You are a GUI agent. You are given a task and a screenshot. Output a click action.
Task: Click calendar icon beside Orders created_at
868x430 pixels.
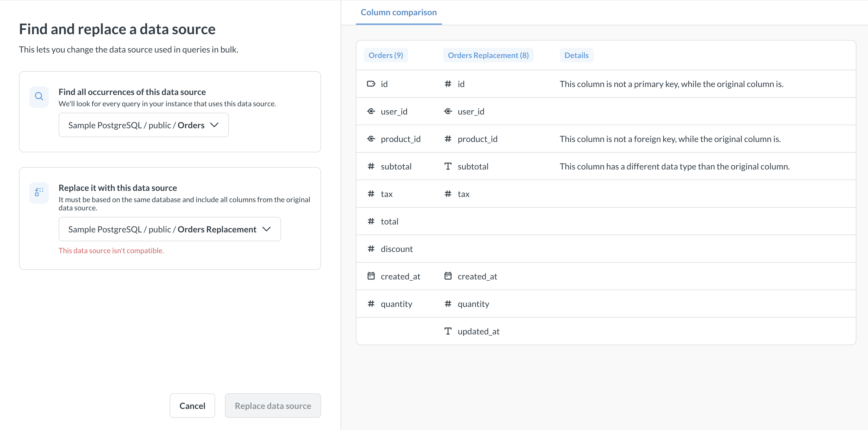(x=371, y=276)
